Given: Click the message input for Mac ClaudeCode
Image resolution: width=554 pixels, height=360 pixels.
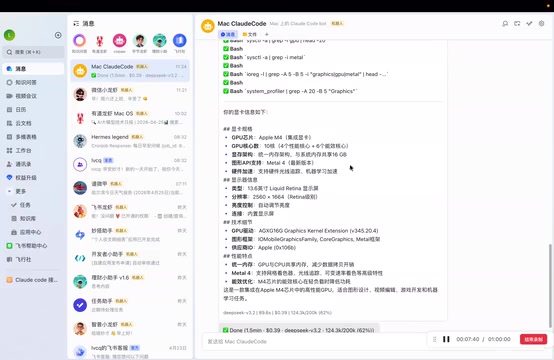Looking at the screenshot, I should (314, 342).
